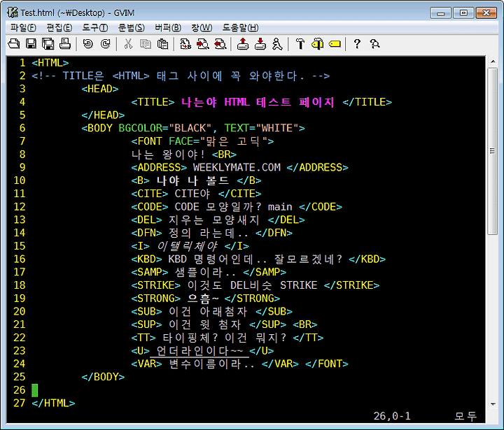This screenshot has height=430, width=504.
Task: Click WEEKLYMATE.COM text on line 9
Action: [x=237, y=167]
